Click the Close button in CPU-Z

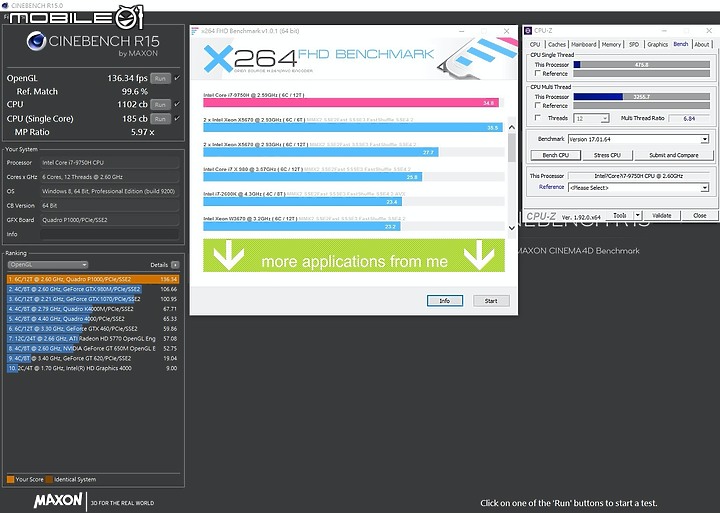pyautogui.click(x=699, y=215)
